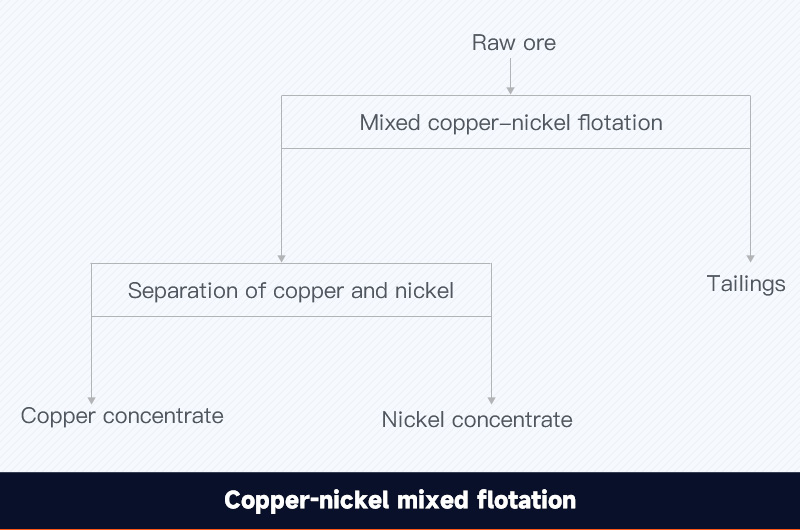Click the Copper-nickel mixed flotation caption
The image size is (800, 530).
point(400,500)
